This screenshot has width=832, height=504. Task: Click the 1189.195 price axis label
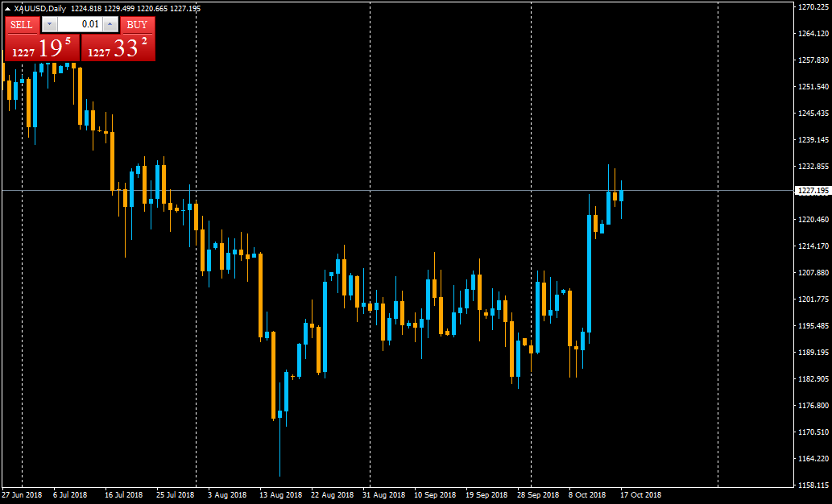coord(813,353)
